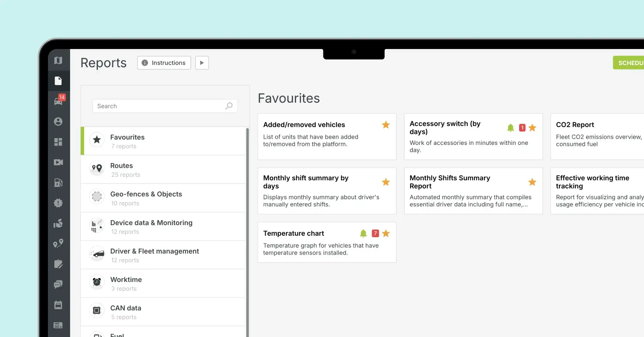
Task: Open Monthly shift summary by days report
Action: (x=327, y=191)
